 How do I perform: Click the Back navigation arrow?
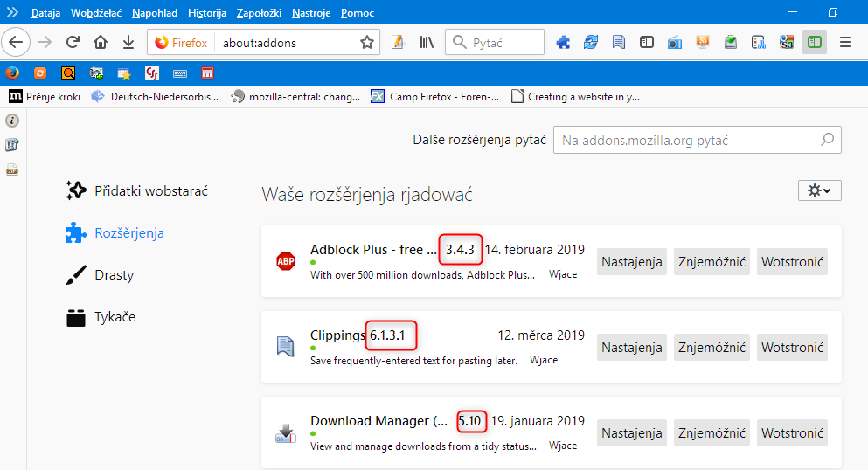tap(17, 42)
